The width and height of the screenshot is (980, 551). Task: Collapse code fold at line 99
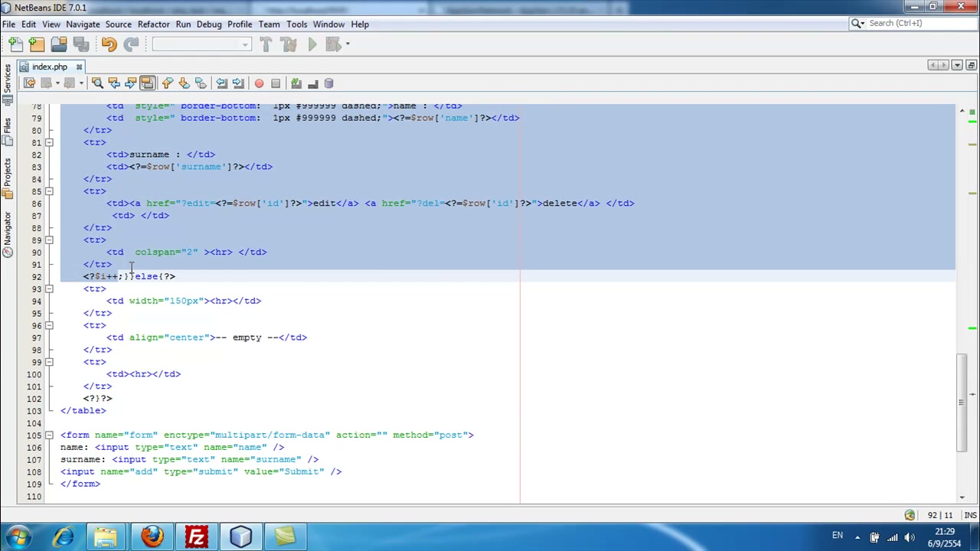[x=49, y=362]
